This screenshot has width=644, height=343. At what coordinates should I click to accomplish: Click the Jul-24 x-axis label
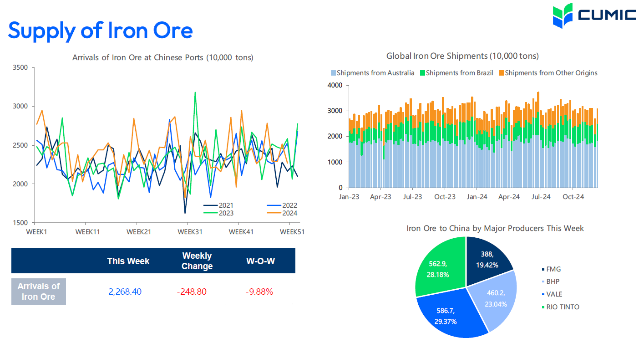pyautogui.click(x=541, y=197)
